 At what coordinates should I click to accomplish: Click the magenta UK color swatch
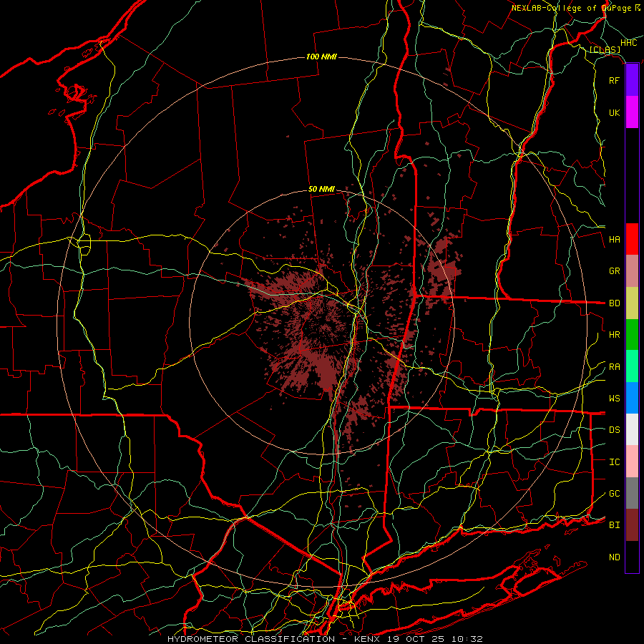tap(632, 112)
